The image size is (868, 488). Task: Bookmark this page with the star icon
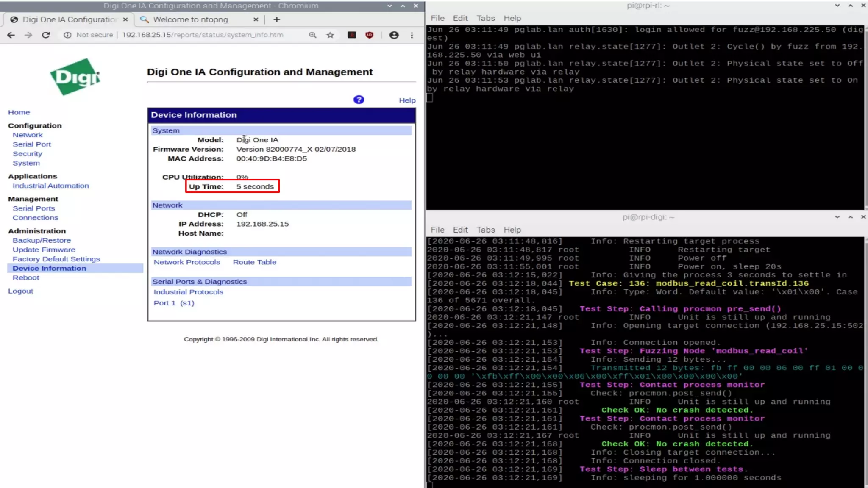[x=330, y=35]
